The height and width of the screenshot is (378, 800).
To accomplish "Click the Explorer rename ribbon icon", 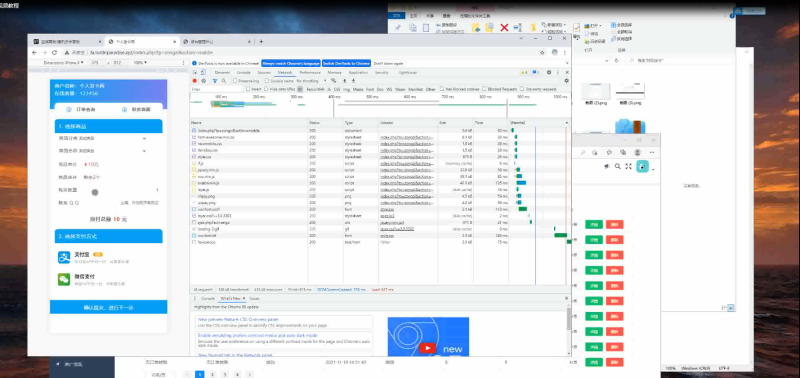I will 518,28.
